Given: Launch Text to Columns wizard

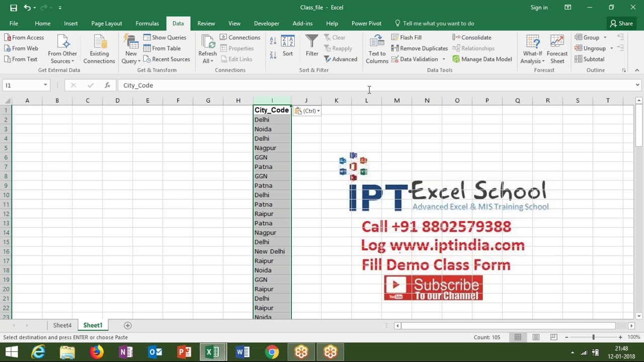Looking at the screenshot, I should point(377,49).
